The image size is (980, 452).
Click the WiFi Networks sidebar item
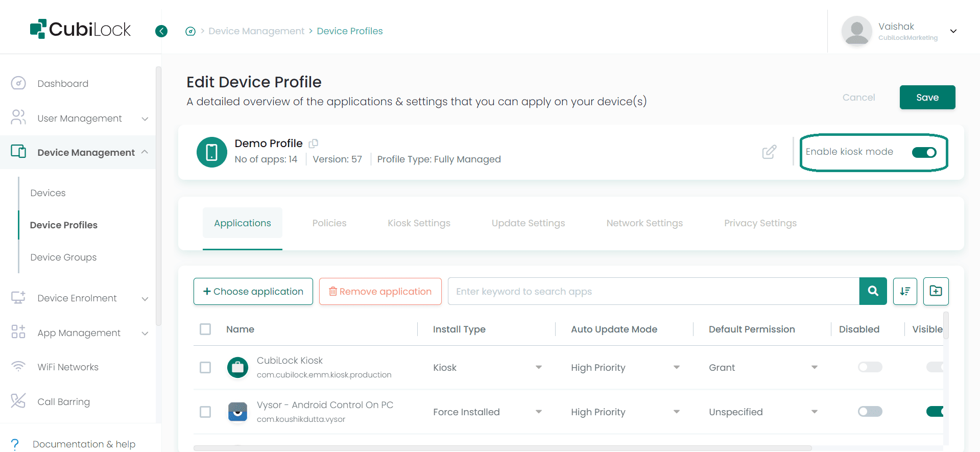click(x=68, y=367)
